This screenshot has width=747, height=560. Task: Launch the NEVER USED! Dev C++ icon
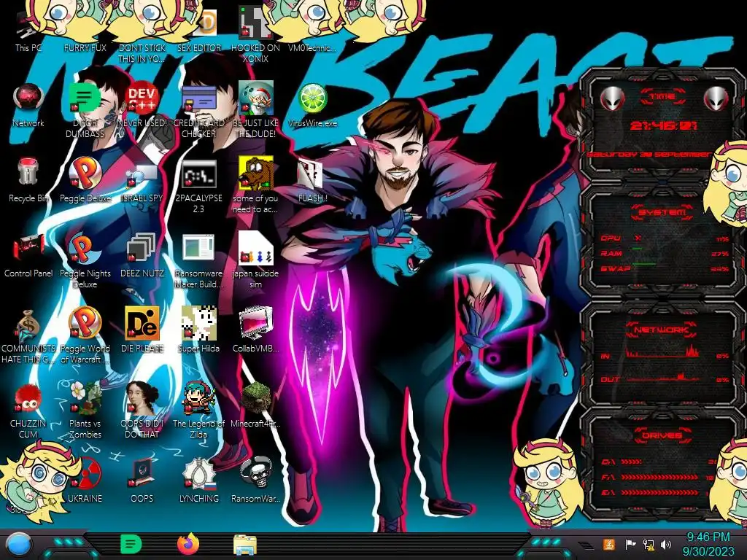[142, 105]
